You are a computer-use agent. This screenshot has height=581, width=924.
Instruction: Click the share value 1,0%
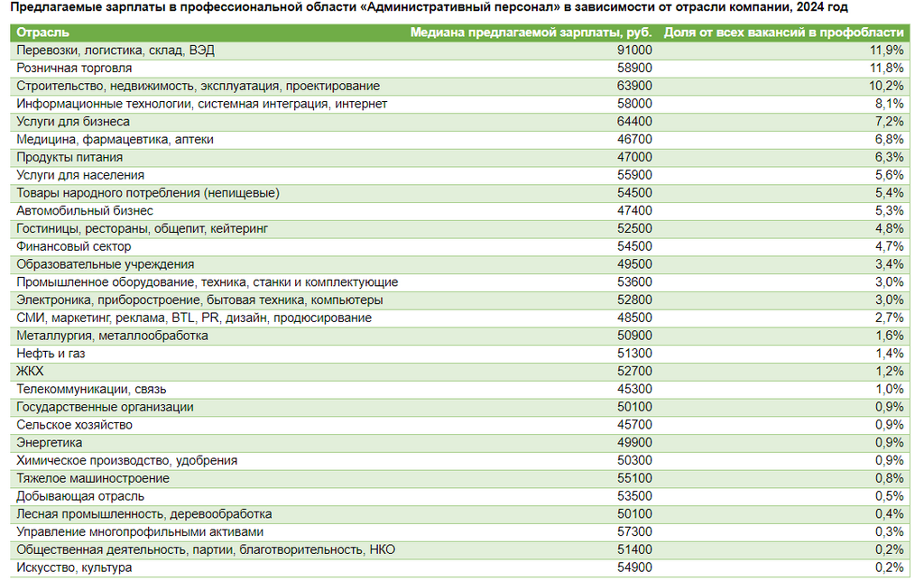click(889, 390)
